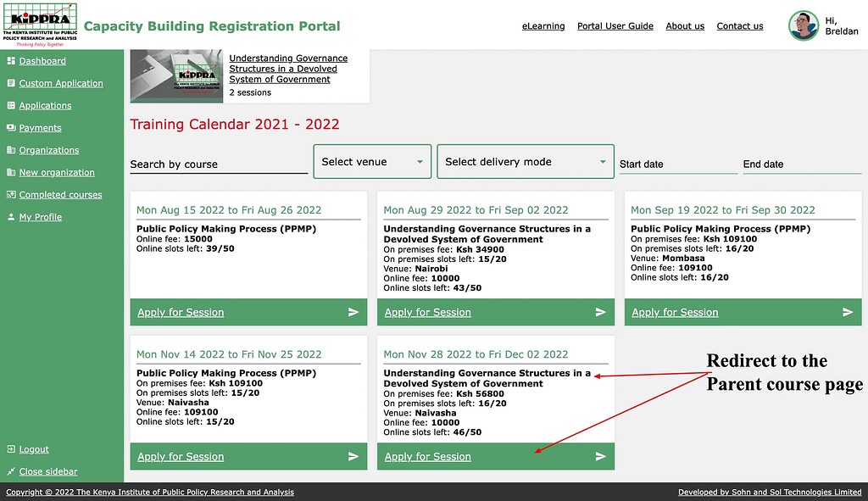Open the eLearning menu link
This screenshot has height=501, width=868.
tap(543, 26)
